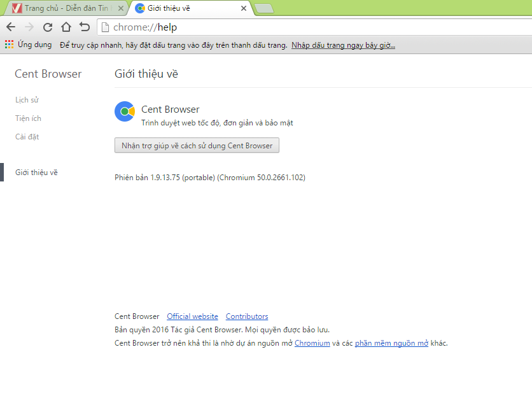Click Nhận trợ giúp về cách sử dụng button
Image resolution: width=532 pixels, height=403 pixels.
tap(197, 145)
